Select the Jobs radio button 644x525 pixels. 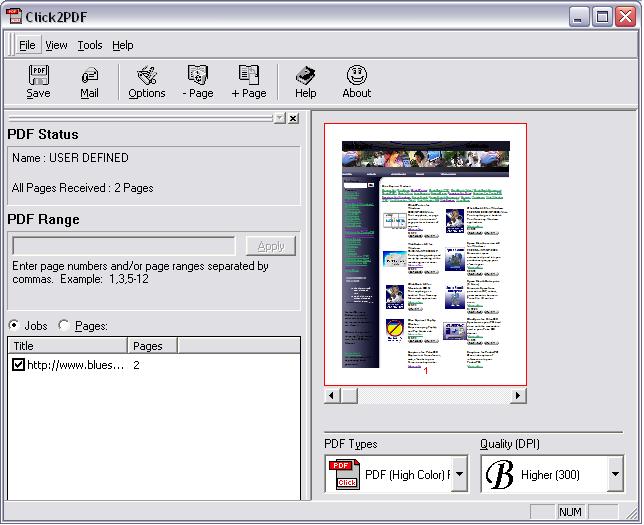pos(14,325)
